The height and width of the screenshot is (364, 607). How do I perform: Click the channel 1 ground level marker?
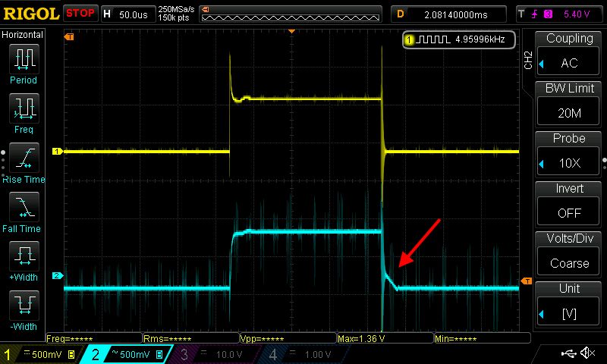click(x=58, y=151)
